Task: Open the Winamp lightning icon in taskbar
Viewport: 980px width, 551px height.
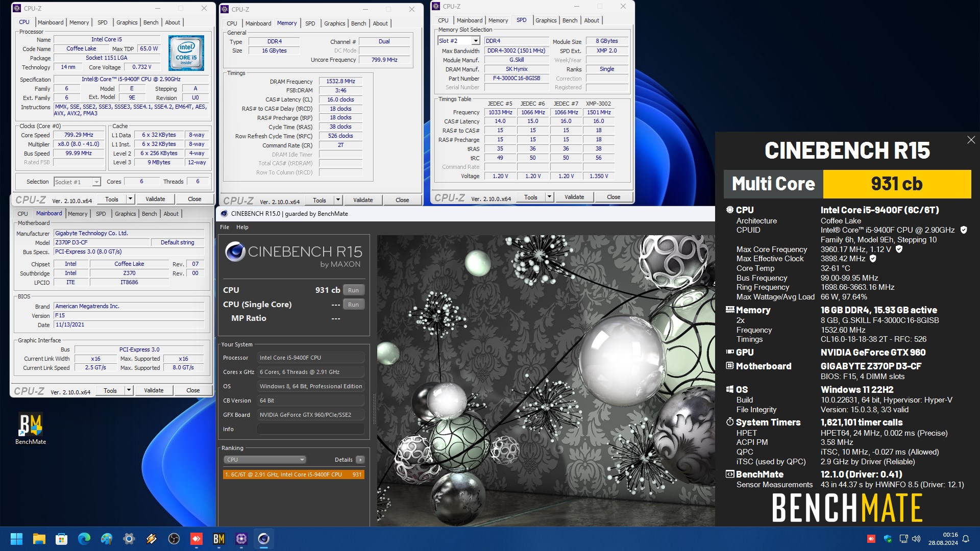Action: 152,539
